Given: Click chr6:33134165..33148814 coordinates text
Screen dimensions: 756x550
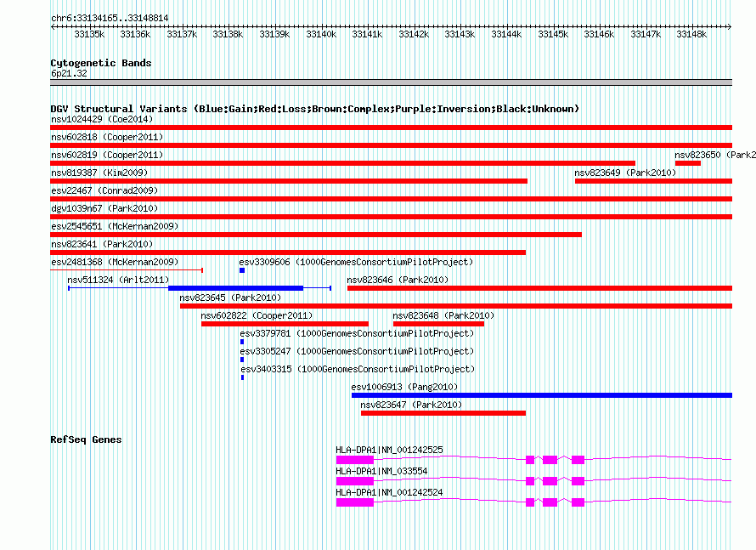Looking at the screenshot, I should pos(110,18).
